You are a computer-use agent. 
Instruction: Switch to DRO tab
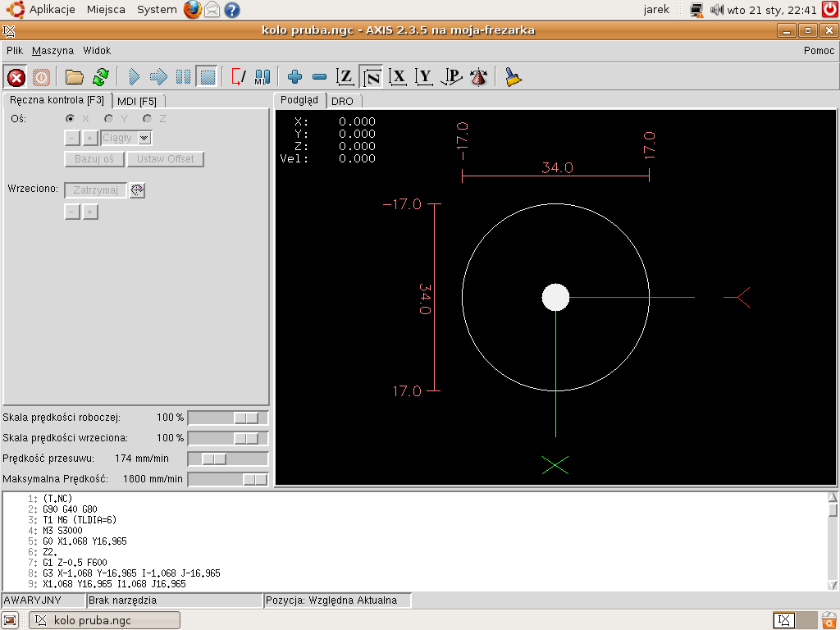(x=342, y=101)
